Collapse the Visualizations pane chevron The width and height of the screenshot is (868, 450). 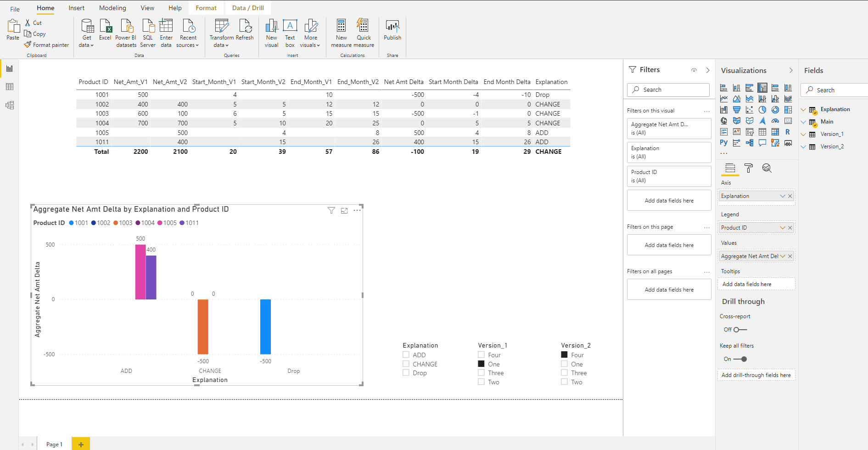click(x=791, y=70)
